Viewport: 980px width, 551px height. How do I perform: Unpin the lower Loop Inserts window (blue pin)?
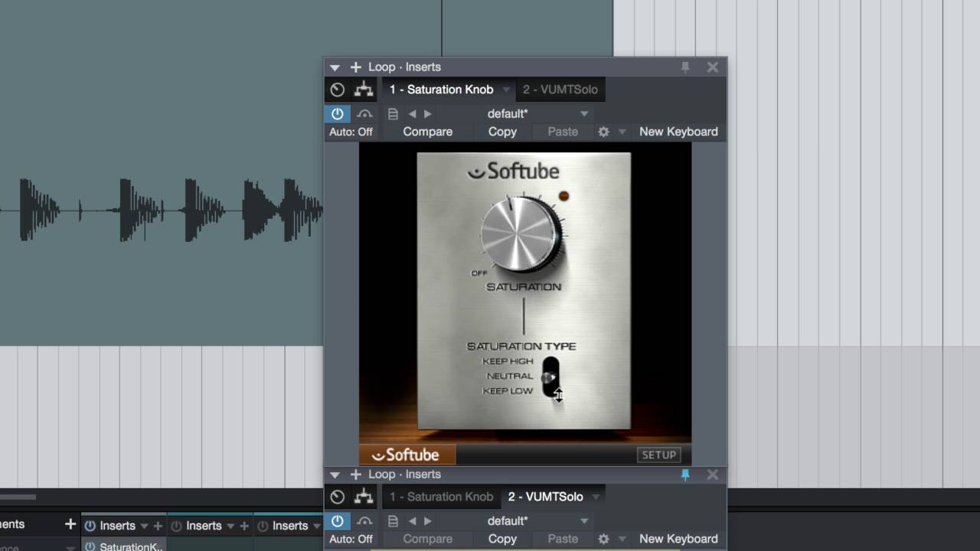(685, 474)
